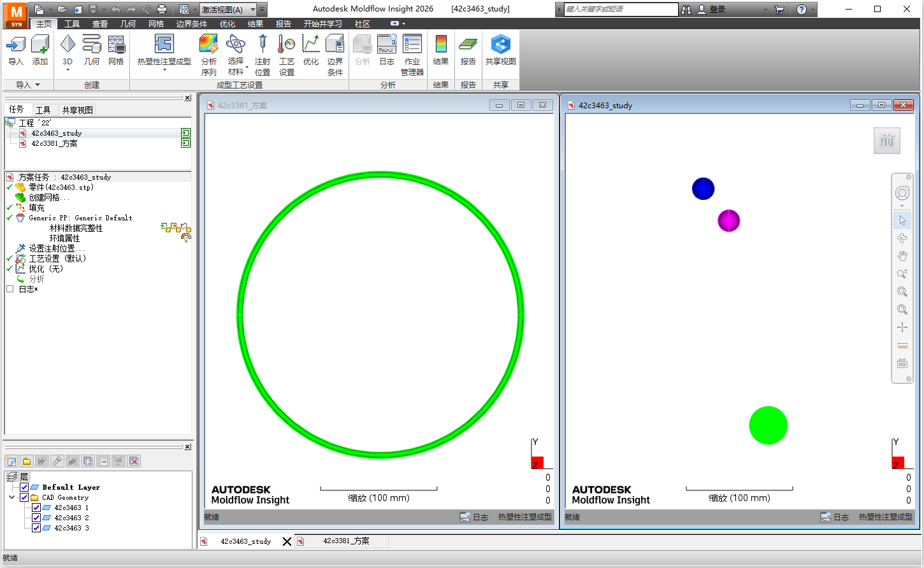Open the 查看 ribbon tab
The width and height of the screenshot is (924, 568).
pos(100,24)
